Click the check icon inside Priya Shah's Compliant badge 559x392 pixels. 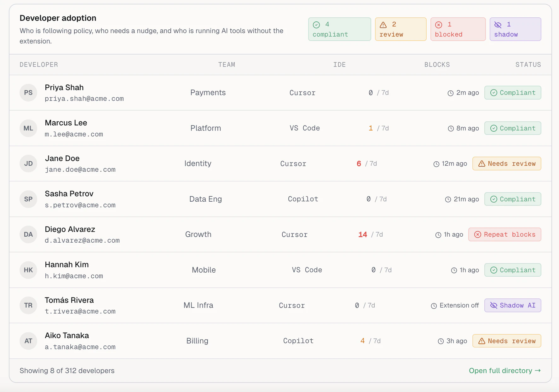(494, 93)
